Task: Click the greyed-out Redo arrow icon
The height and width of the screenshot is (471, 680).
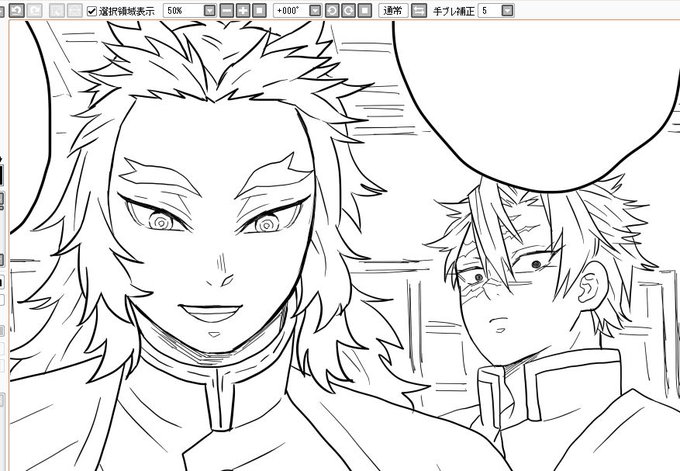Action: coord(35,10)
